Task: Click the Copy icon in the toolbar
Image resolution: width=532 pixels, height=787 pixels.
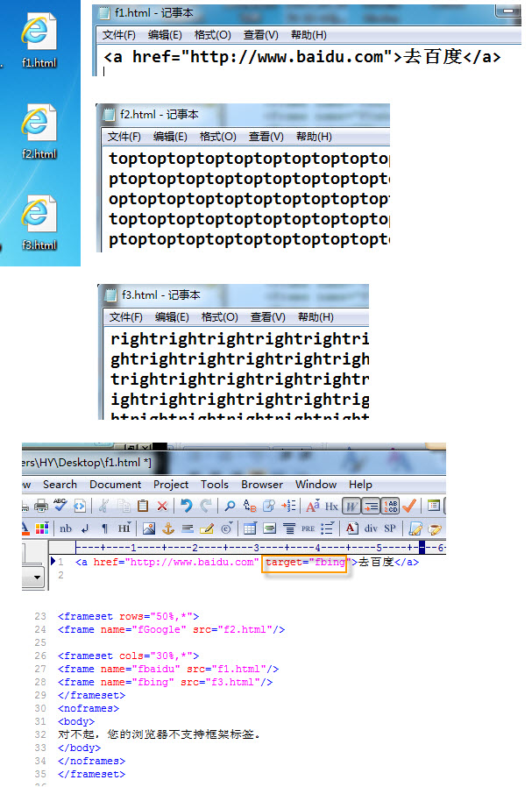Action: (x=124, y=506)
